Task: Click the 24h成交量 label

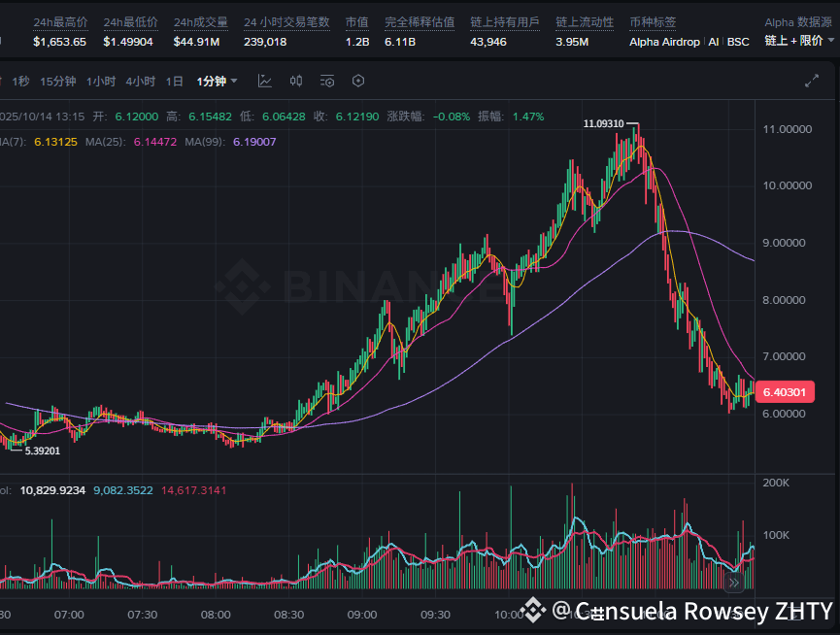Action: click(201, 22)
